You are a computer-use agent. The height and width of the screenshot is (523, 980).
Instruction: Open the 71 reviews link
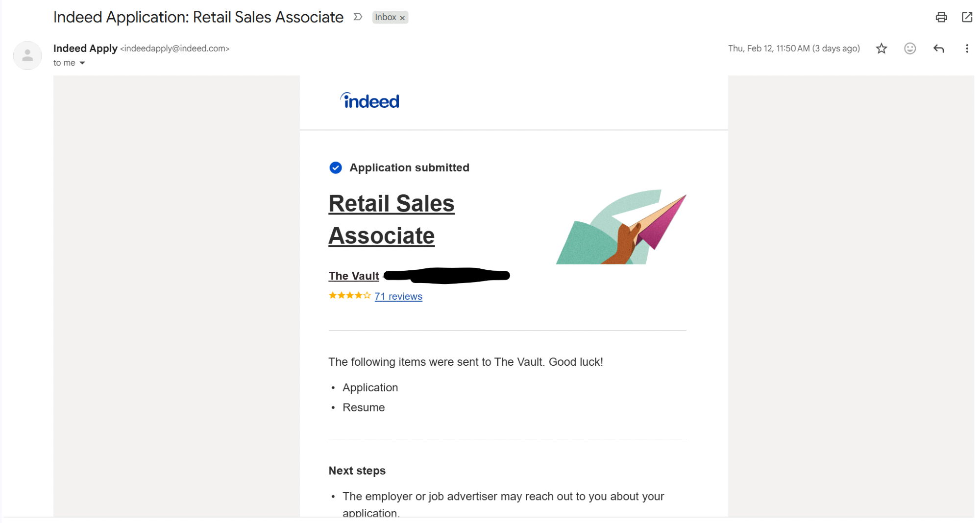pos(398,296)
